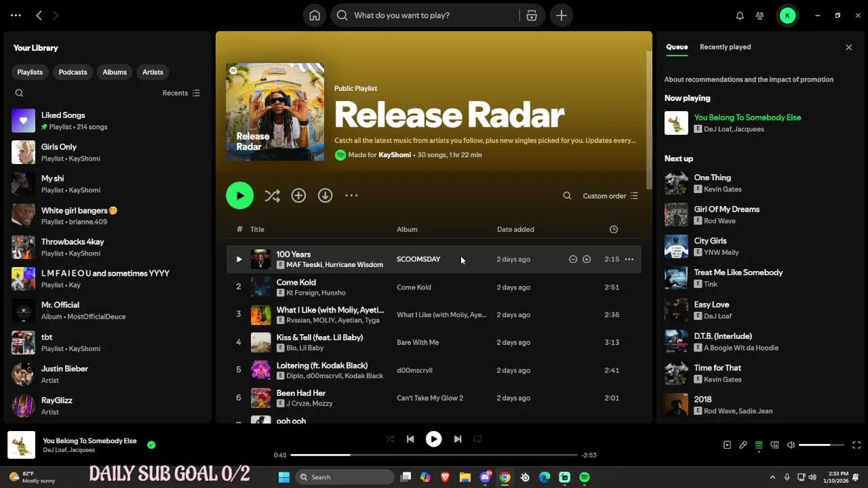Open the Friend Activity icon
Screen dimensions: 868x488
(760, 16)
